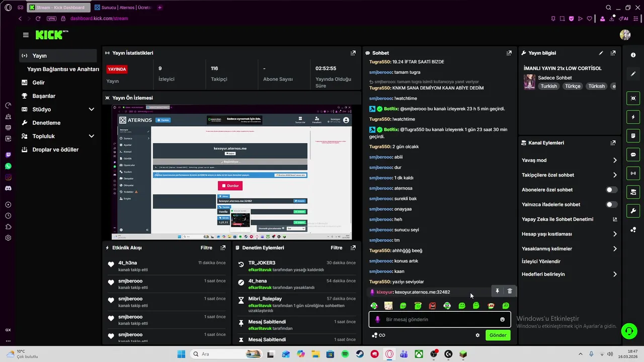644x362 pixels.
Task: Pop out the Kanal Eylemleri panel
Action: (x=613, y=143)
